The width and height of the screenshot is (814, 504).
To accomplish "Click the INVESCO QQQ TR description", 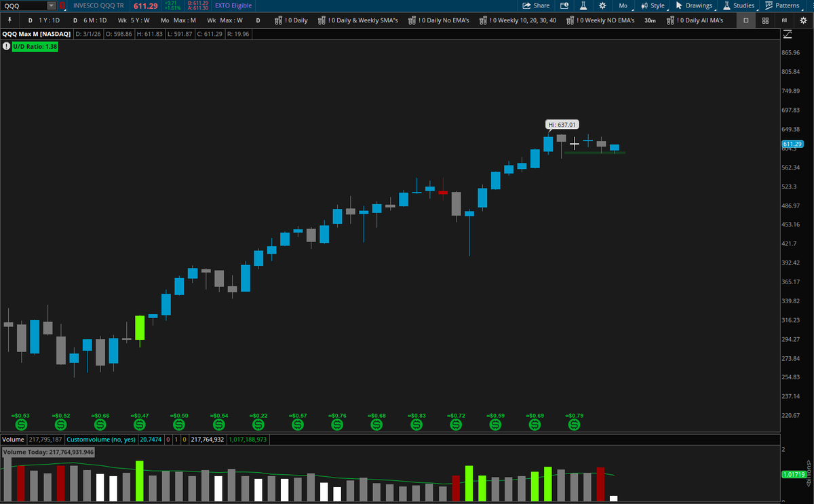I will (98, 5).
